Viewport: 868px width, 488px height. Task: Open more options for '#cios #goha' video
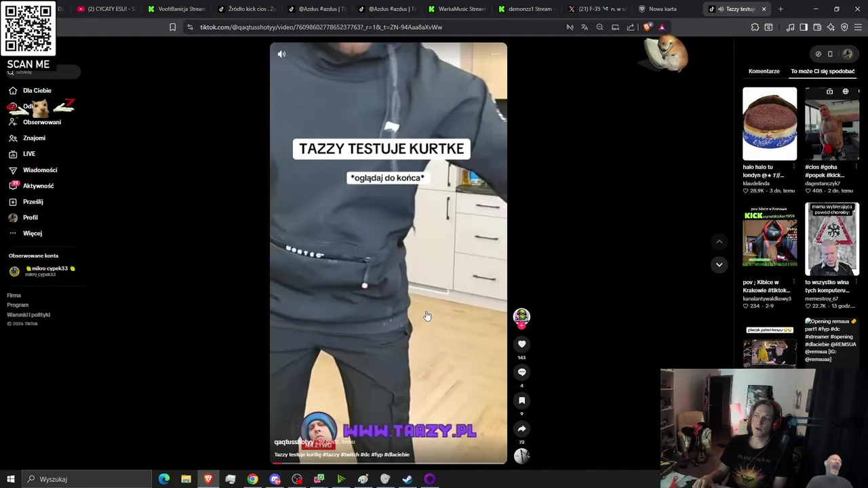pyautogui.click(x=856, y=167)
